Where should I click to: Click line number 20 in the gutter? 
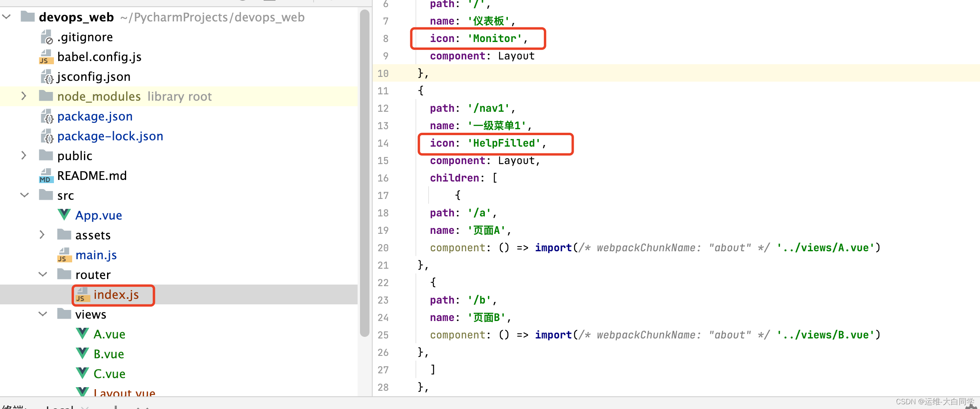pos(383,248)
